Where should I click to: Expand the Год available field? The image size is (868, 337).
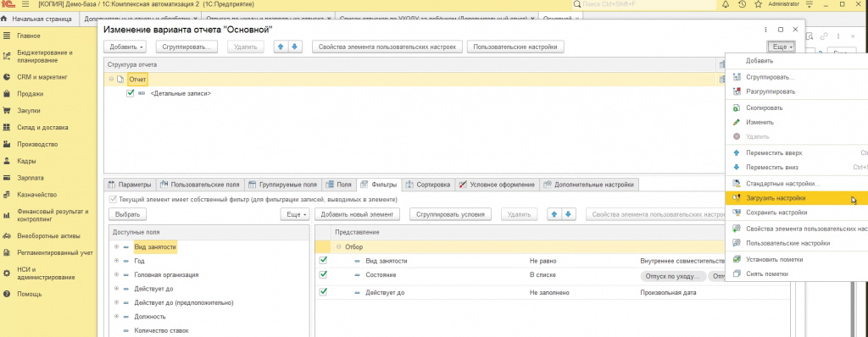[x=116, y=261]
